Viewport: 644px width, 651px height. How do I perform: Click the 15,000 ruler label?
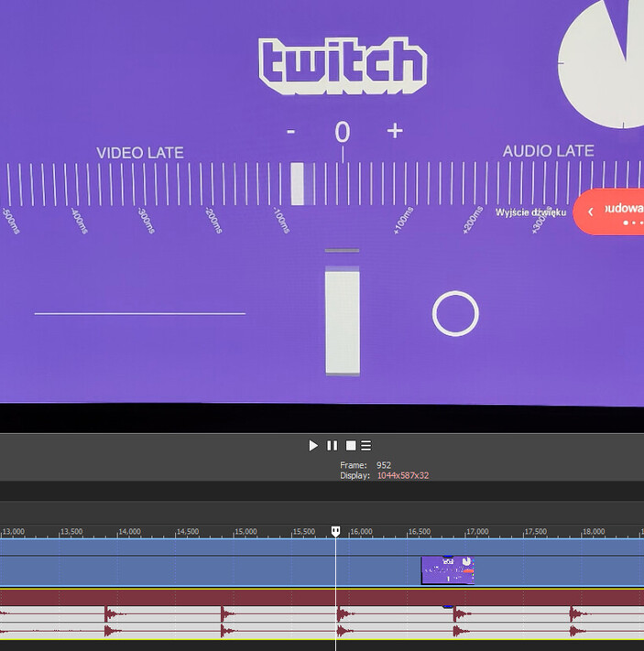click(x=246, y=531)
